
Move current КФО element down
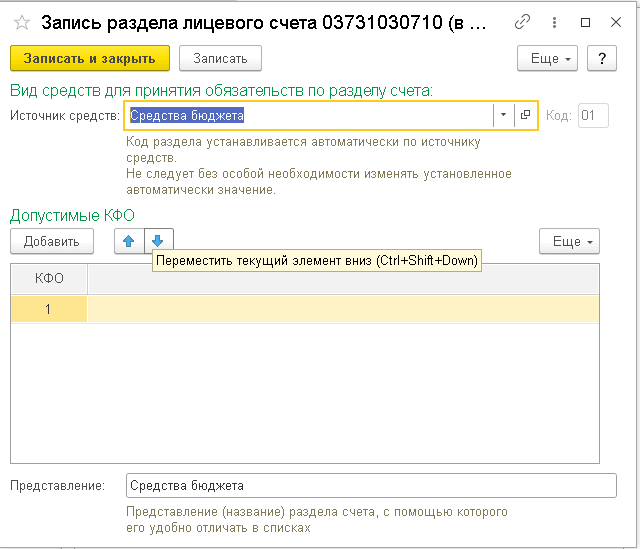159,241
